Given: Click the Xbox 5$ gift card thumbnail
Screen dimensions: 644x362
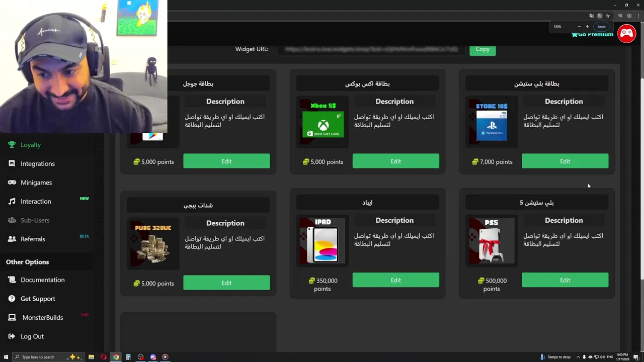Looking at the screenshot, I should coord(323,121).
